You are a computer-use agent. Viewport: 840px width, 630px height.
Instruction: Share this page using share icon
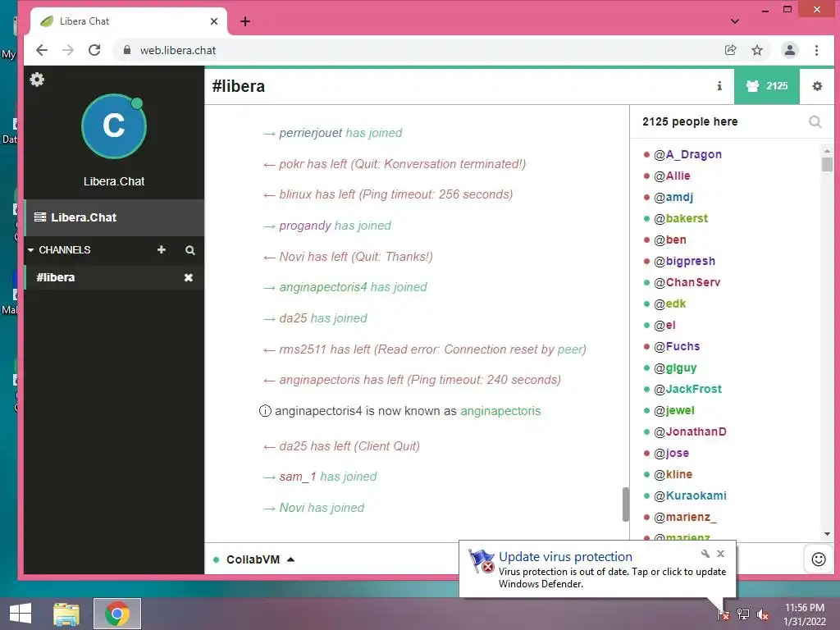pyautogui.click(x=730, y=50)
